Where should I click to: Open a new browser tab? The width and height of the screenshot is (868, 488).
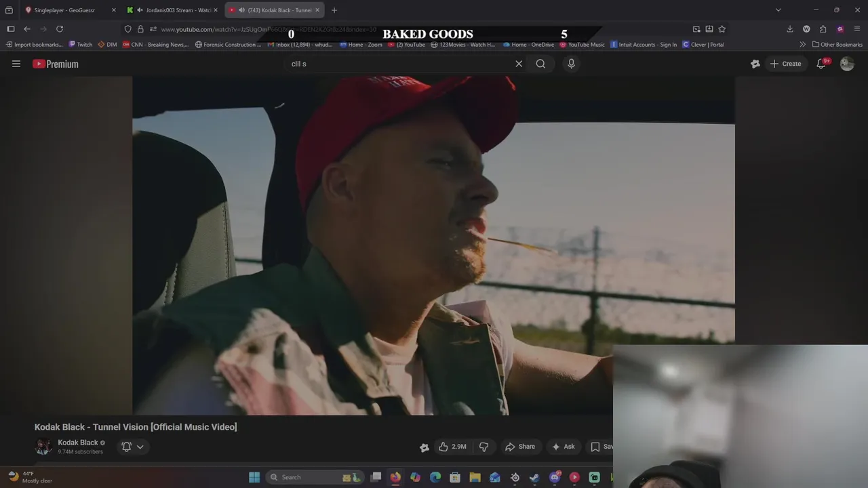click(x=334, y=10)
